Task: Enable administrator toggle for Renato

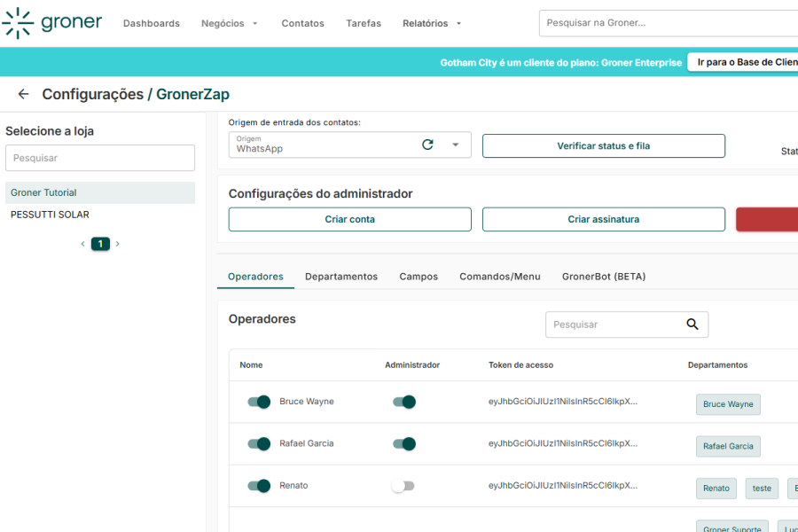Action: [403, 486]
